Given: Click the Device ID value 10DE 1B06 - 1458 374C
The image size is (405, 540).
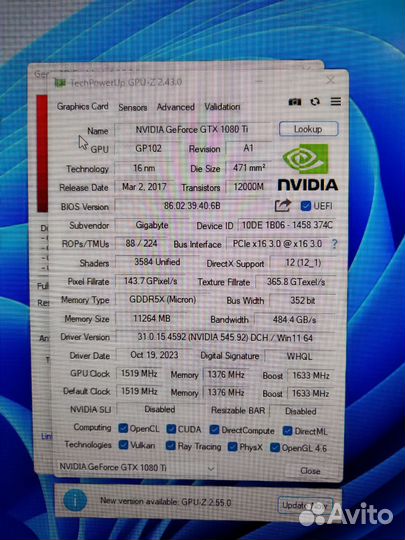Looking at the screenshot, I should pyautogui.click(x=287, y=225).
